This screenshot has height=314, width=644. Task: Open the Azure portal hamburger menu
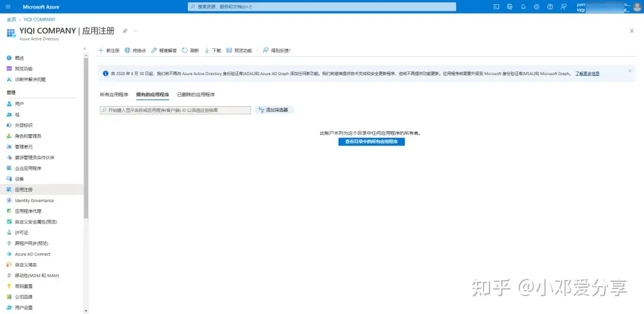8,7
